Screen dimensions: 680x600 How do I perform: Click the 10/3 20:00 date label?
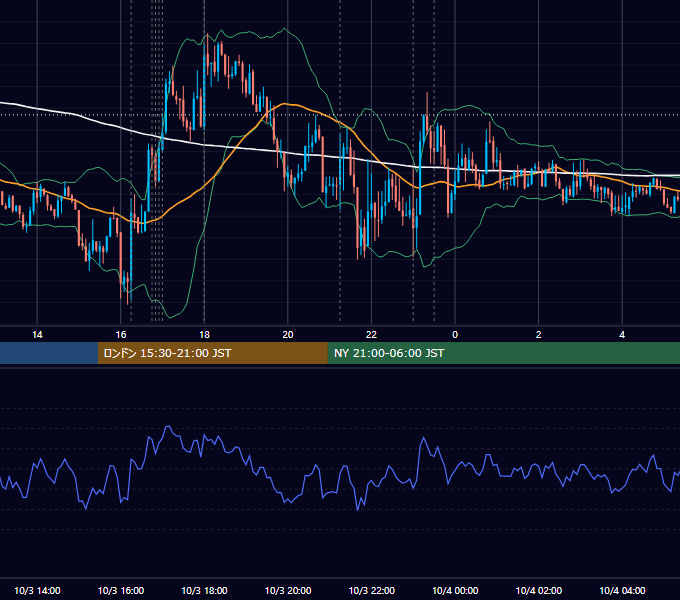coord(288,590)
